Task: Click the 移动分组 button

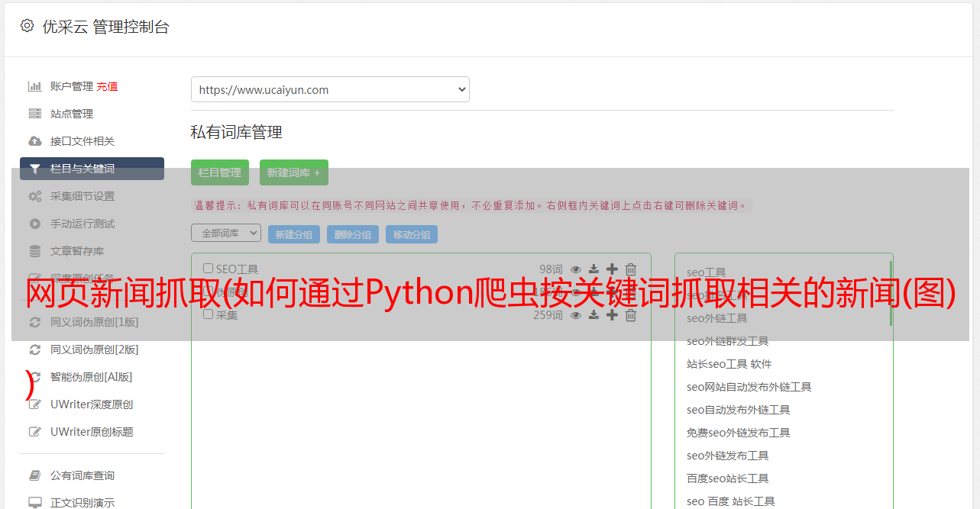Action: tap(412, 234)
